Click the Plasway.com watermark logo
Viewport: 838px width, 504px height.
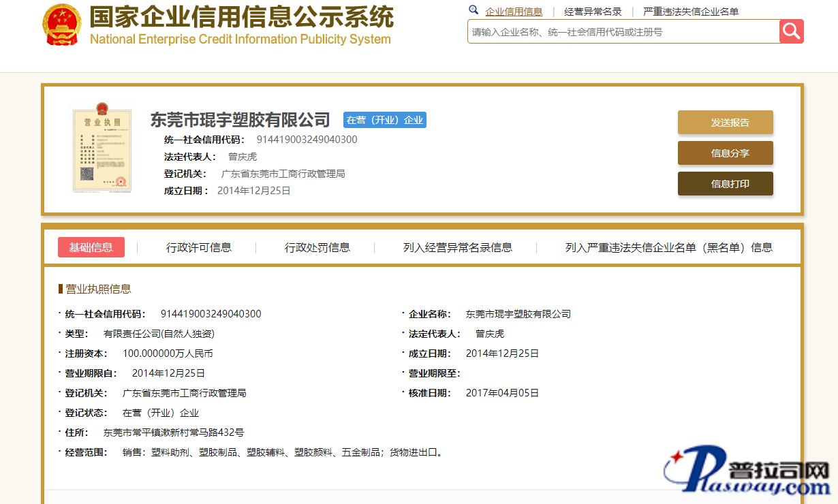[747, 473]
